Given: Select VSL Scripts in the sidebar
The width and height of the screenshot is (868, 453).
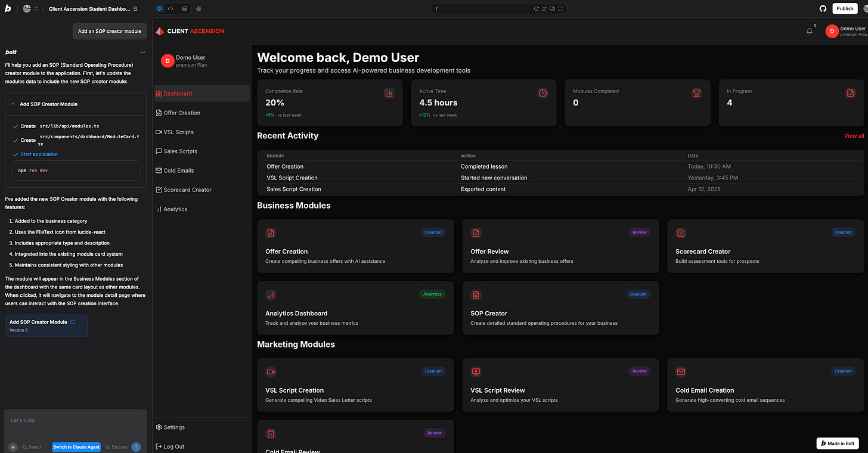Looking at the screenshot, I should (201, 132).
